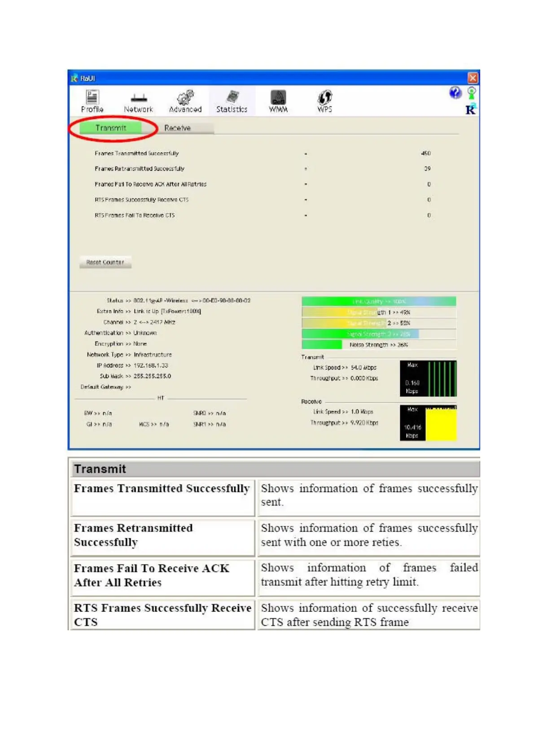Click the BW n/a field

coord(98,413)
